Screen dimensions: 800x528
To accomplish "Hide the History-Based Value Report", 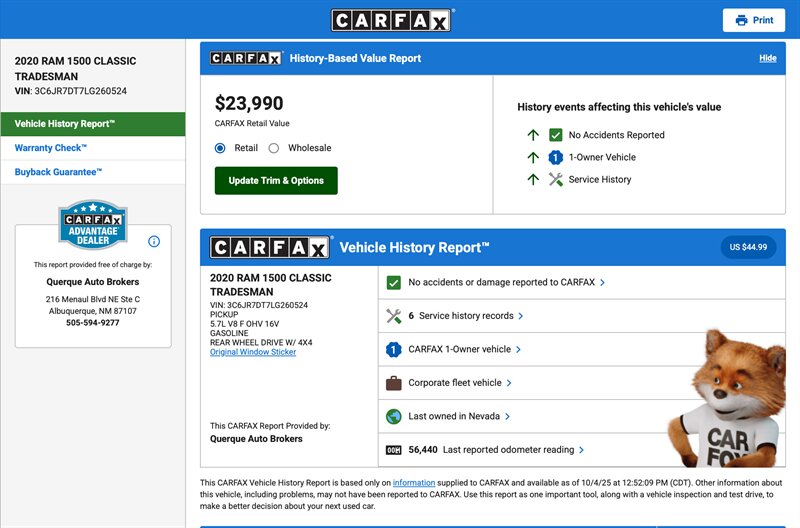I will tap(767, 58).
